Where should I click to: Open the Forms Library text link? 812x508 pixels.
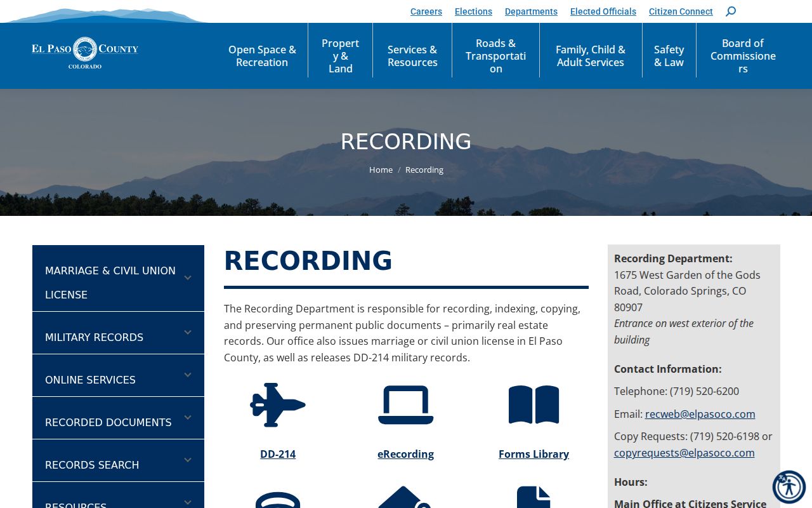pos(534,454)
